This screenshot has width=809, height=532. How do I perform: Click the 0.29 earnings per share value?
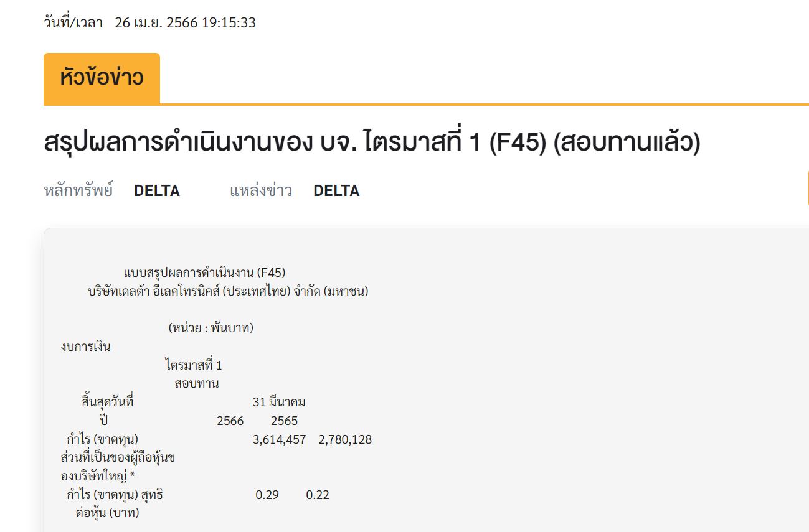click(267, 495)
